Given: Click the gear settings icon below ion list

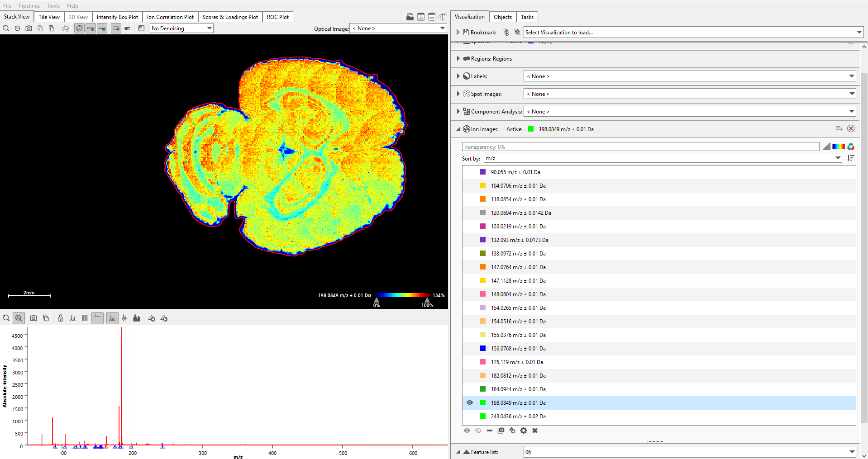Looking at the screenshot, I should point(524,431).
